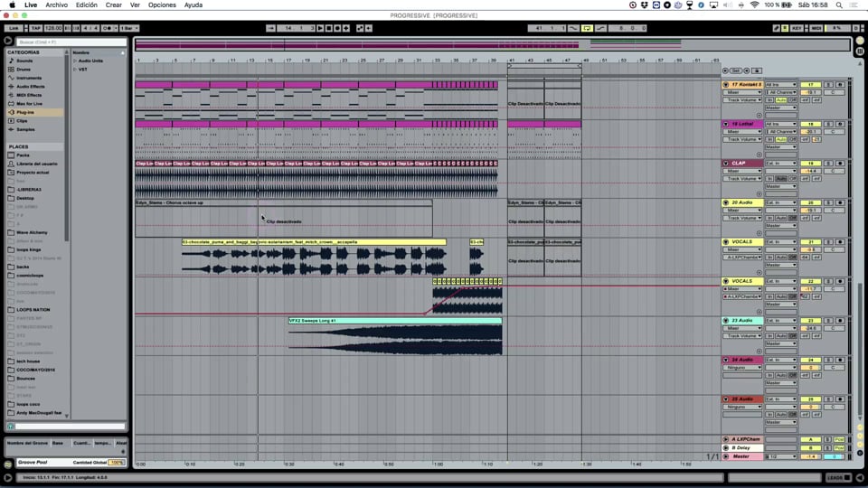
Task: Open the Crear menu
Action: [x=114, y=5]
